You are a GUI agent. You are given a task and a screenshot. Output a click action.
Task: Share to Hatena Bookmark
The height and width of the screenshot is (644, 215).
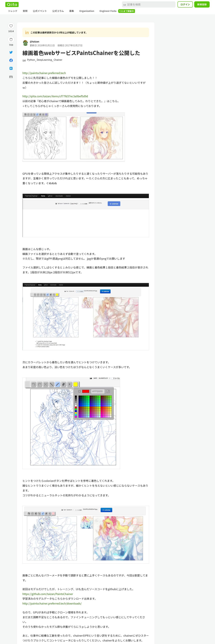coord(11,68)
